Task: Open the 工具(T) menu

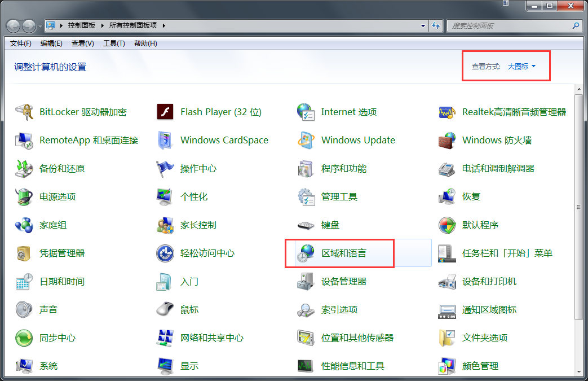Action: click(x=114, y=43)
